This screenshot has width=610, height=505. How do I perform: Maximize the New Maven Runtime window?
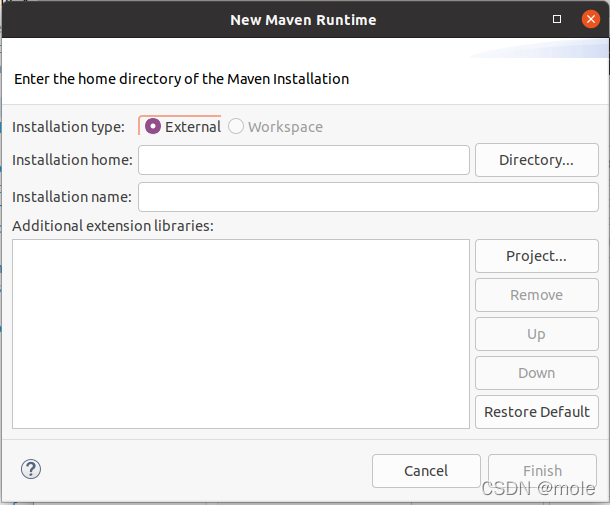tap(557, 19)
